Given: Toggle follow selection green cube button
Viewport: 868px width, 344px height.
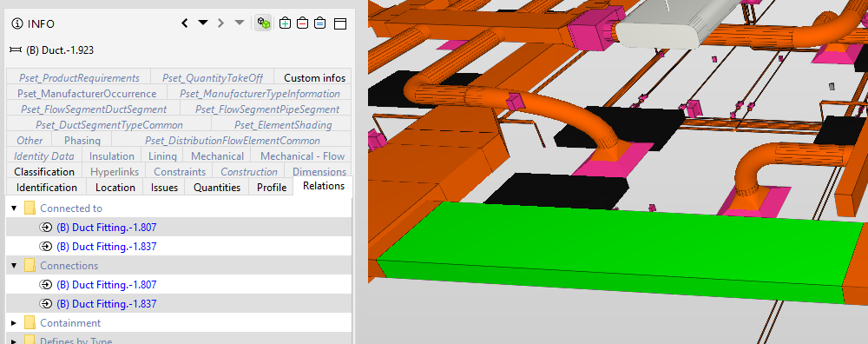Looking at the screenshot, I should 264,23.
